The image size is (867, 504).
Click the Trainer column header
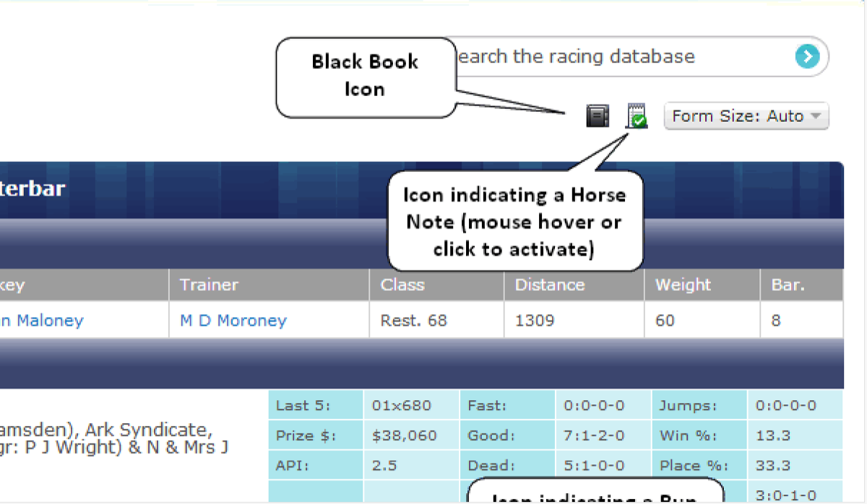[209, 285]
